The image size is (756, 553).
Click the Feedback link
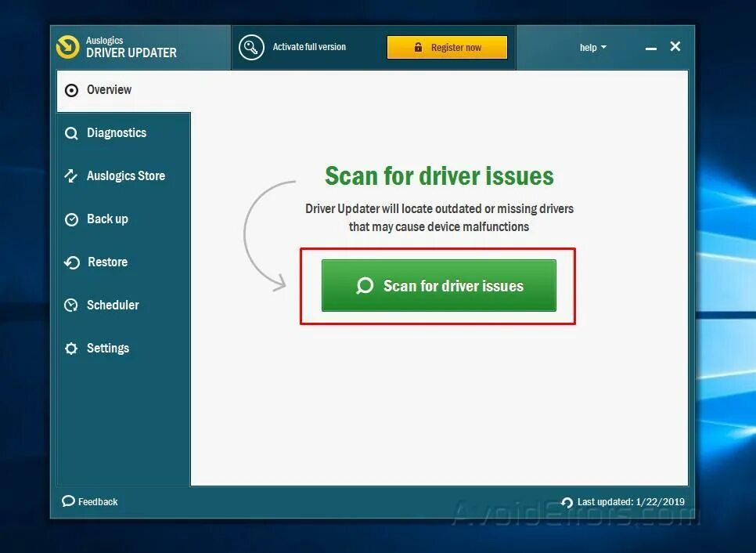pyautogui.click(x=90, y=501)
